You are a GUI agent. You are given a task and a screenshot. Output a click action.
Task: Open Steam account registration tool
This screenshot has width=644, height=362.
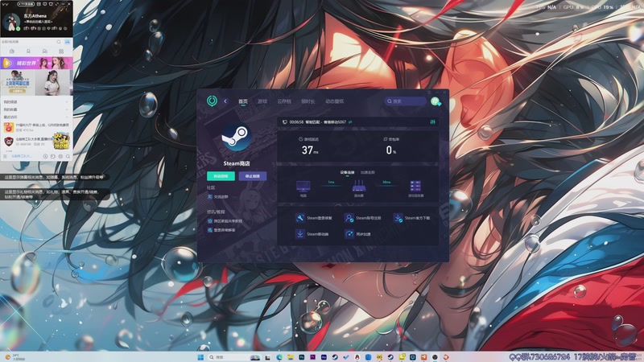click(363, 218)
